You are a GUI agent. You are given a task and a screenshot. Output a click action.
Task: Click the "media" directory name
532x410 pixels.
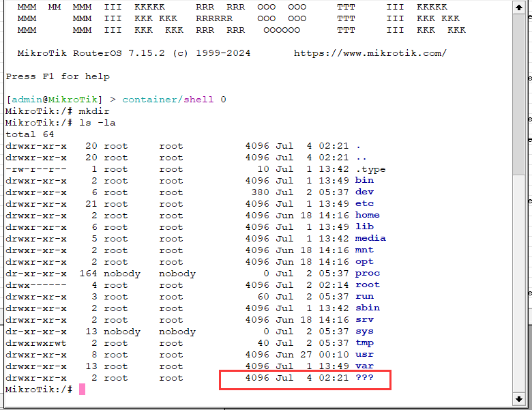[x=370, y=238]
